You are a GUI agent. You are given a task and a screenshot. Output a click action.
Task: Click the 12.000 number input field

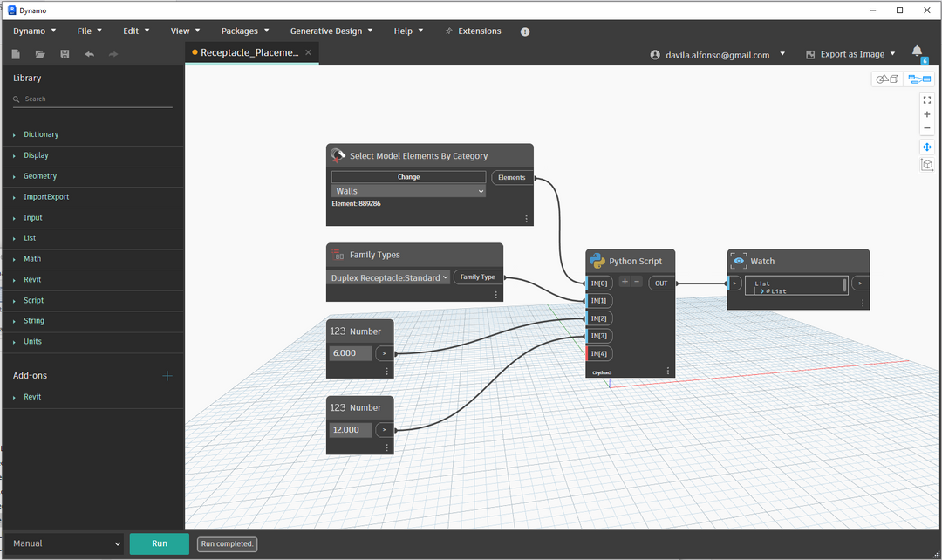[x=351, y=430]
